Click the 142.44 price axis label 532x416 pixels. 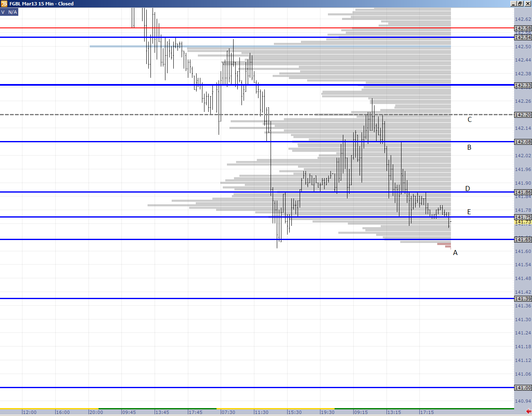[523, 60]
